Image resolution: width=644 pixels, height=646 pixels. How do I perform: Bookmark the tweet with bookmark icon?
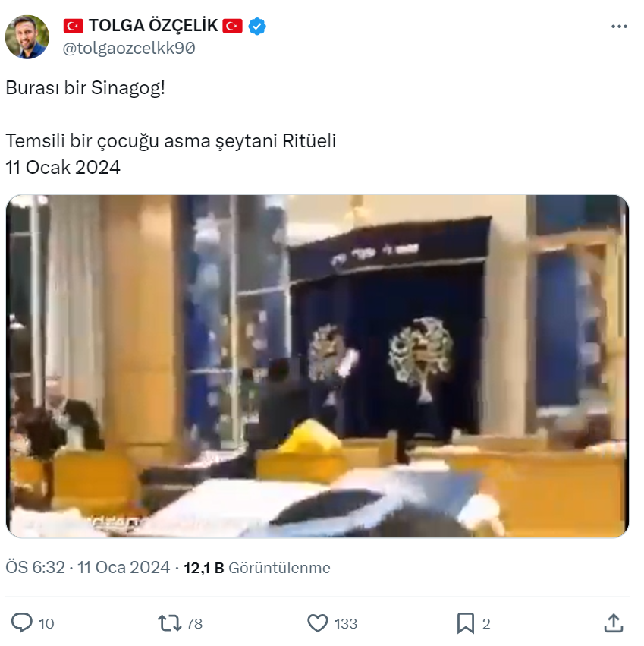(466, 623)
